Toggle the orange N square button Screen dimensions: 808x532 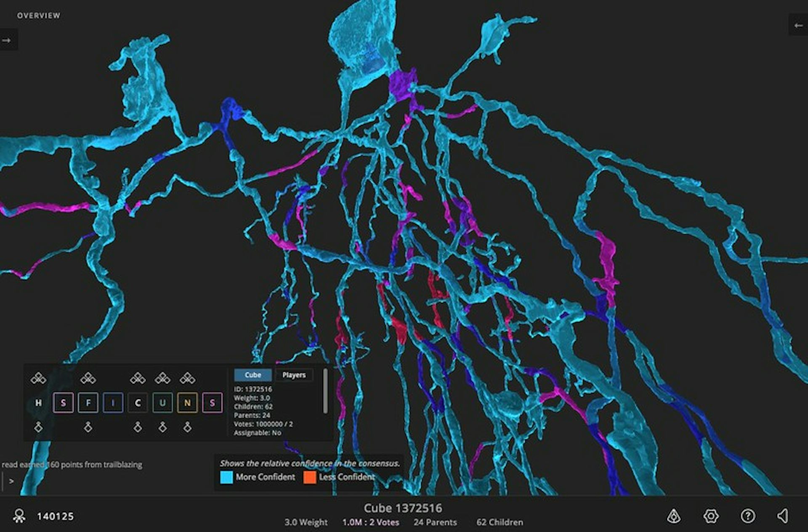point(187,403)
